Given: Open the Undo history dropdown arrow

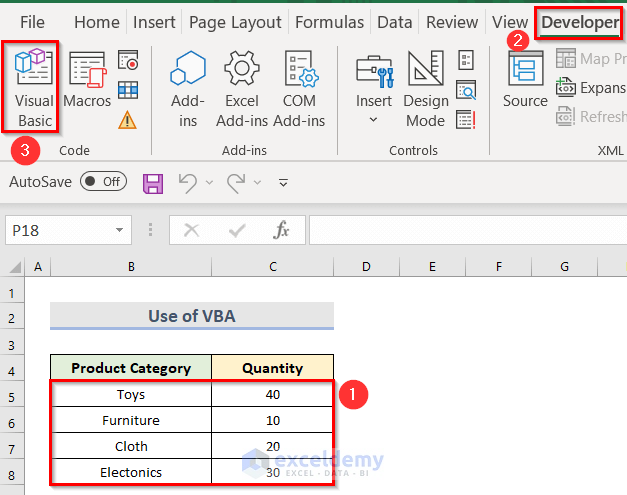Looking at the screenshot, I should (209, 183).
